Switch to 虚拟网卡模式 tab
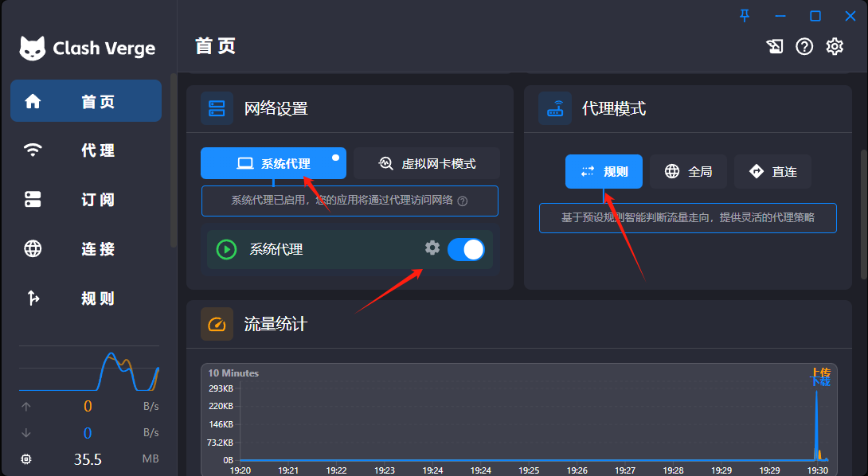The height and width of the screenshot is (476, 868). pos(427,163)
